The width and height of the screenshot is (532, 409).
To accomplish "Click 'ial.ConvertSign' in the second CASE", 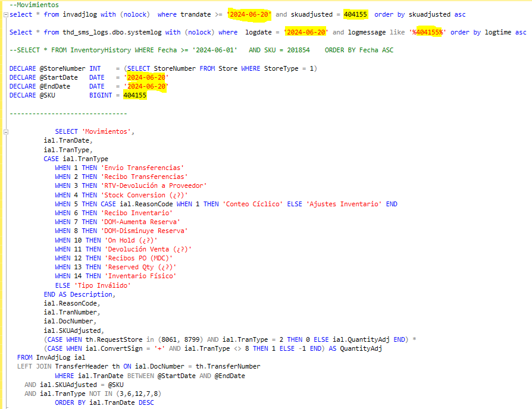I will [114, 348].
